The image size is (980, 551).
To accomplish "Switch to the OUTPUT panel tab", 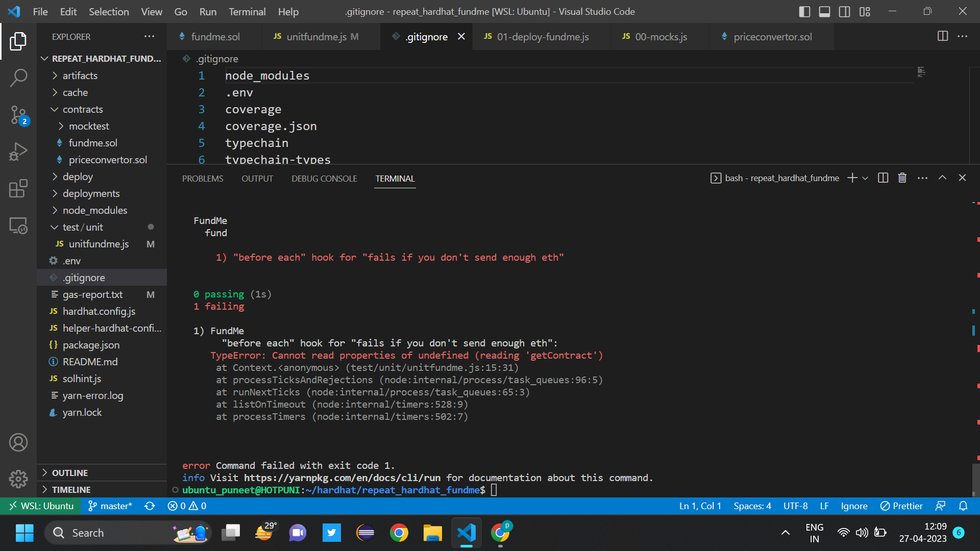I will click(x=257, y=179).
